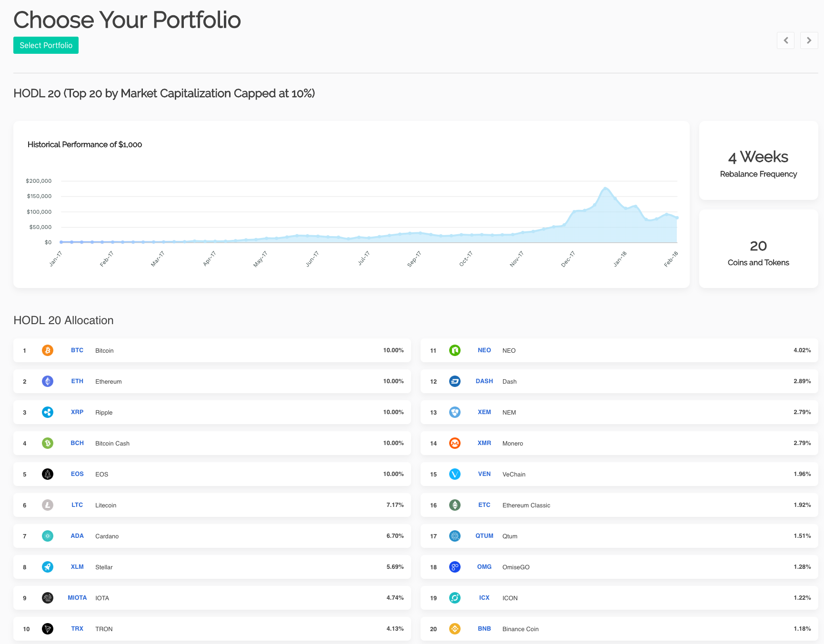Click the Stellar rocket icon
The width and height of the screenshot is (824, 644).
pyautogui.click(x=48, y=567)
